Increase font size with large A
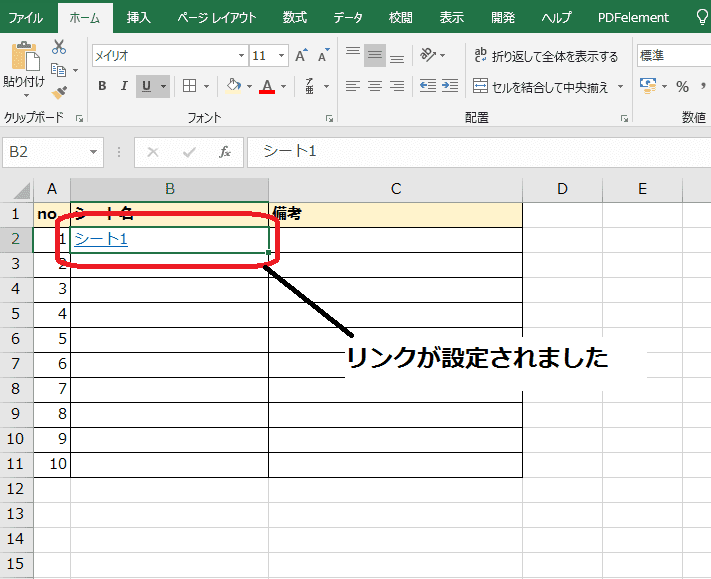Screen dimensions: 711x579 [x=301, y=56]
